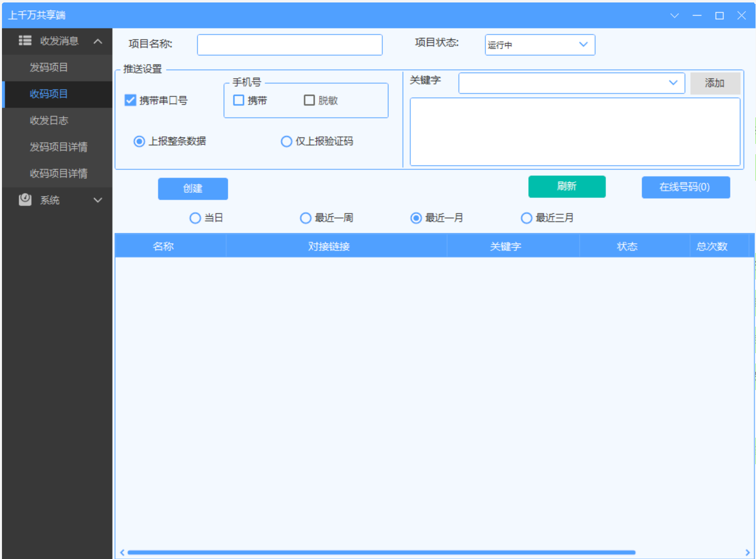
Task: Minimize the 上千万共享端 window
Action: click(697, 15)
